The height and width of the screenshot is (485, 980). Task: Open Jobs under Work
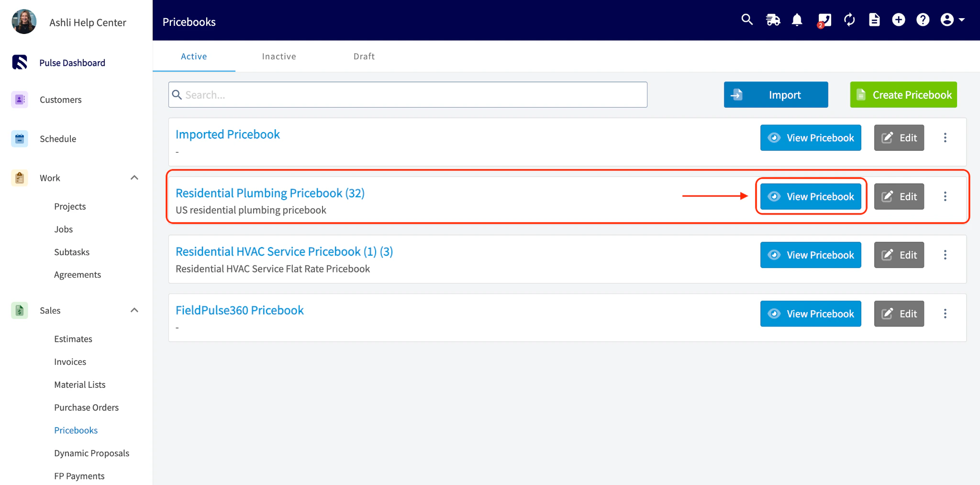click(64, 229)
